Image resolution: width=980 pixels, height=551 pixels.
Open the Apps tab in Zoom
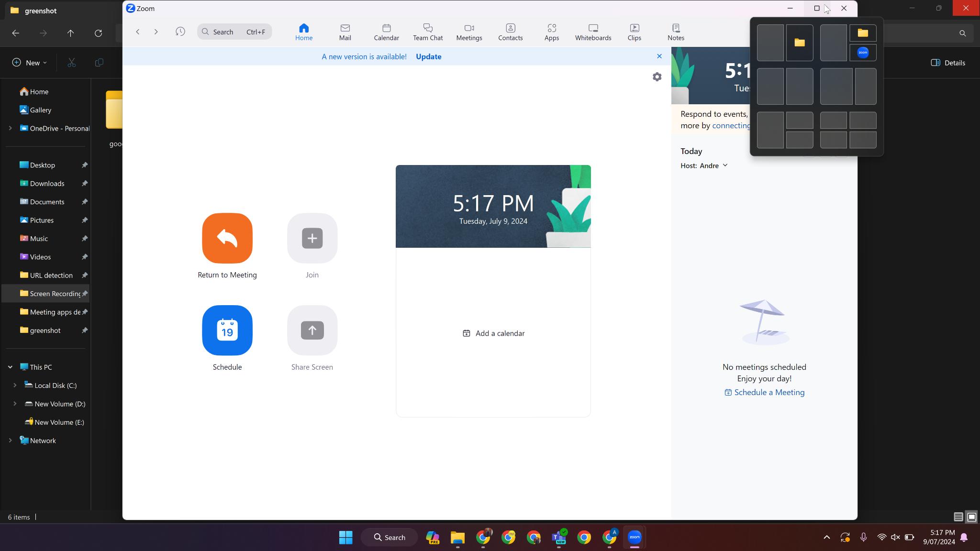click(552, 32)
